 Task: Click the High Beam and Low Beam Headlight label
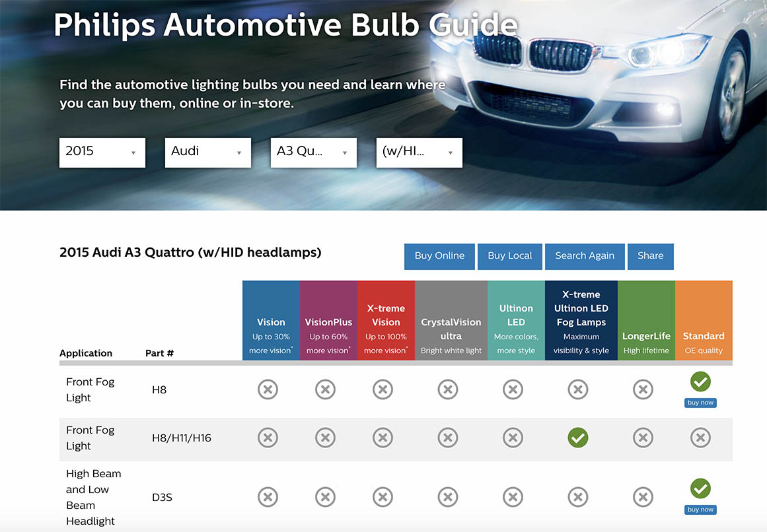tap(93, 497)
